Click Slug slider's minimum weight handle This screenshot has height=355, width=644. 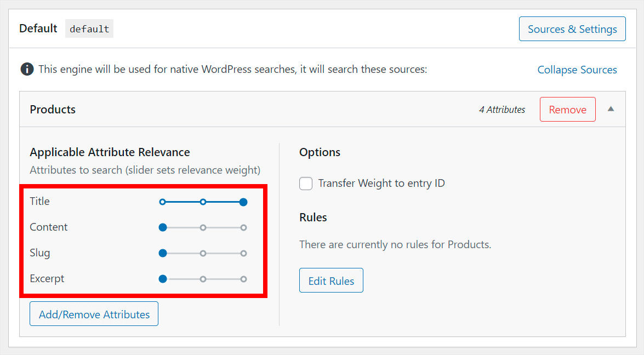pyautogui.click(x=163, y=253)
